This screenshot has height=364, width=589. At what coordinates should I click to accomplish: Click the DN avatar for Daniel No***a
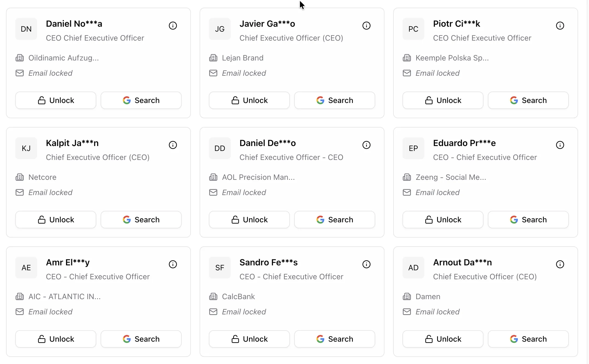click(26, 29)
